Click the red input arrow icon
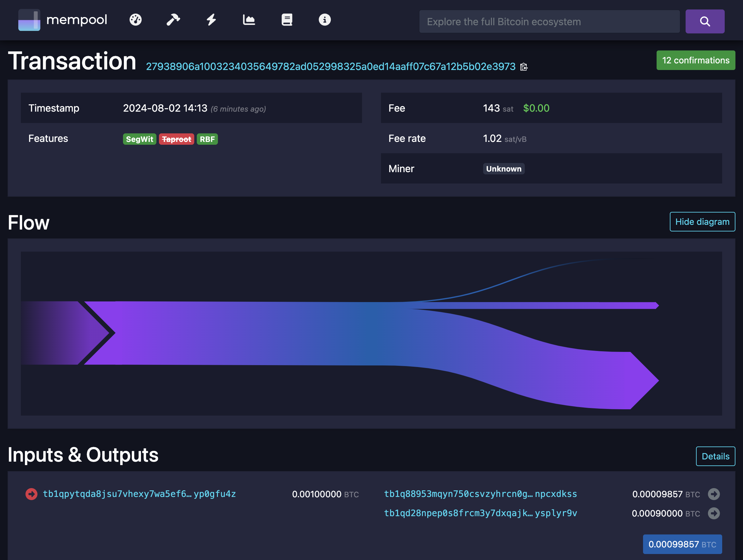743x560 pixels. [32, 494]
